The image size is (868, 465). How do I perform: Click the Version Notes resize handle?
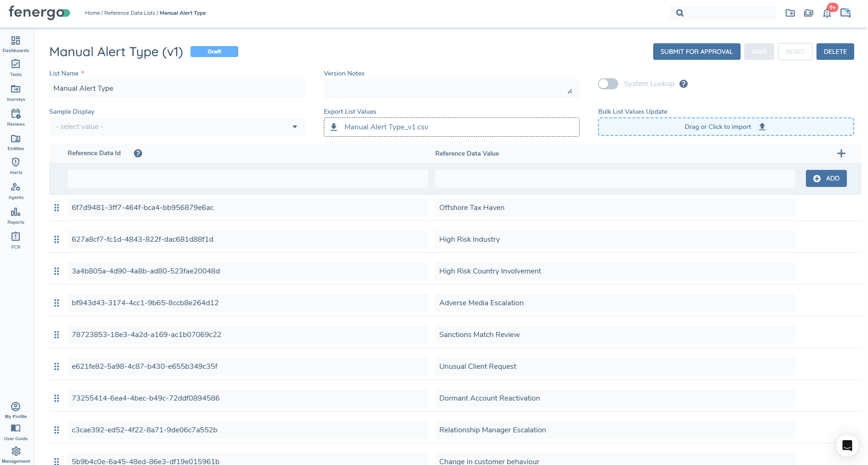click(569, 92)
